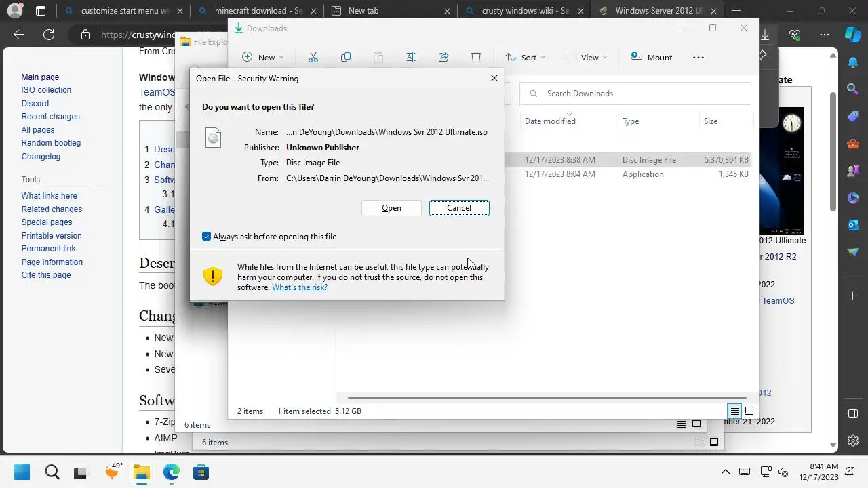Image resolution: width=868 pixels, height=488 pixels.
Task: Open What's the risk? link
Action: [300, 287]
